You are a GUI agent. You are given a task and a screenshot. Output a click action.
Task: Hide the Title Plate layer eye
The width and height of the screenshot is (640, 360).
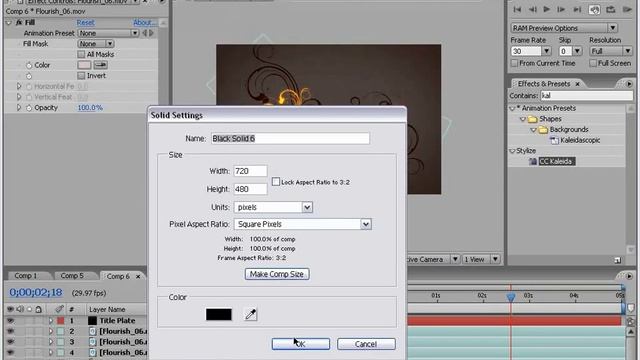[x=10, y=321]
